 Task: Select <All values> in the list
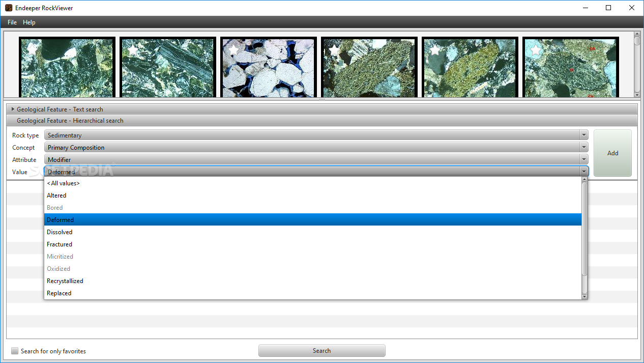point(313,183)
